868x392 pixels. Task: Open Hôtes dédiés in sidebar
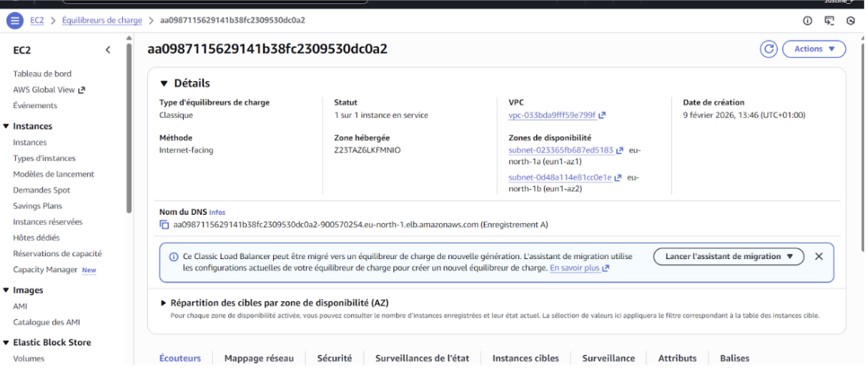[37, 238]
